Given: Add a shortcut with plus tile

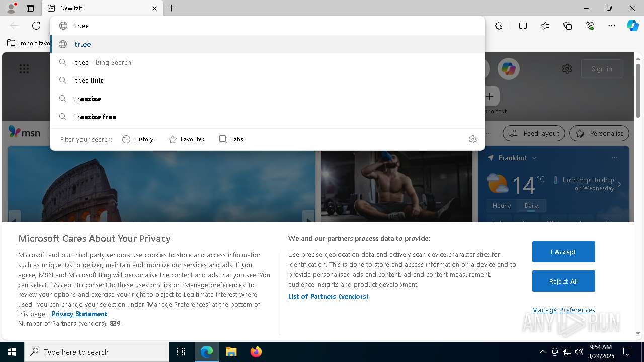Looking at the screenshot, I should click(490, 96).
